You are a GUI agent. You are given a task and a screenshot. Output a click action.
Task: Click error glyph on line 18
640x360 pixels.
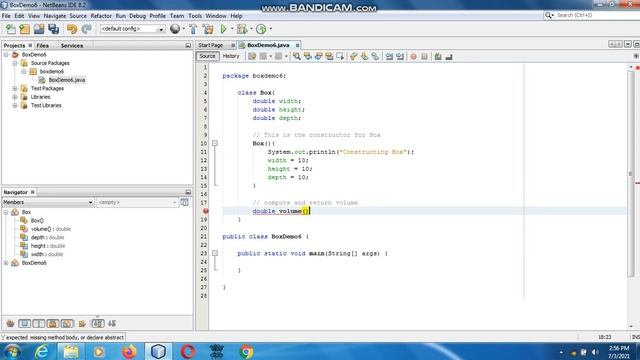pos(206,211)
